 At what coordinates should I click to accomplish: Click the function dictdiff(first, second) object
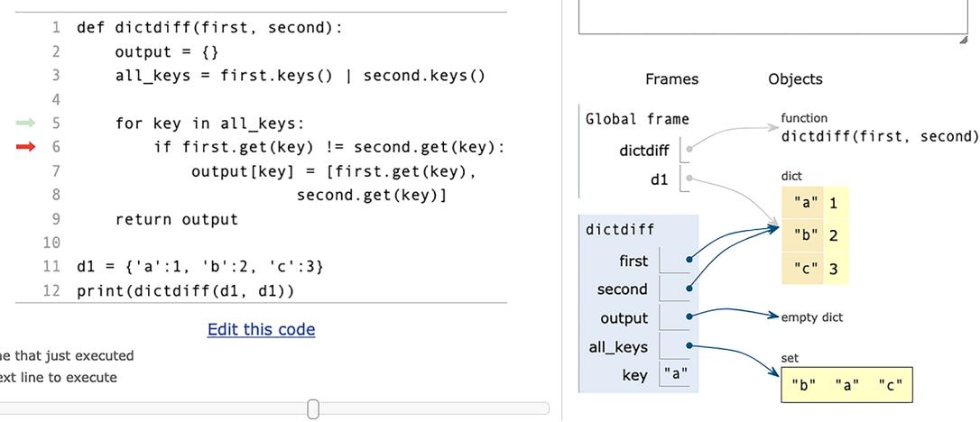(x=879, y=136)
